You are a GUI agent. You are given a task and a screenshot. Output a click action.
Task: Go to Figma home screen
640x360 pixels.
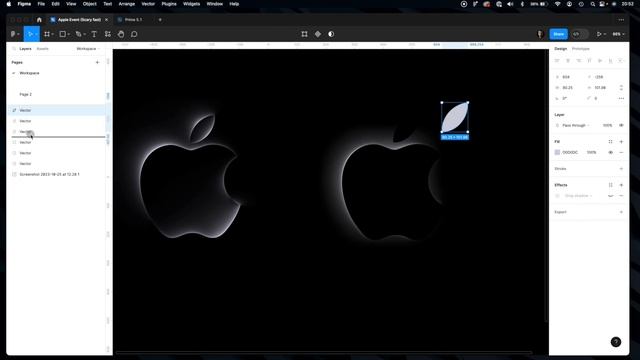click(39, 20)
